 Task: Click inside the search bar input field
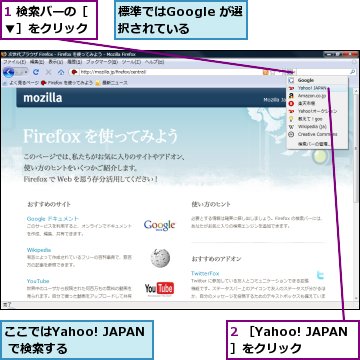322,72
